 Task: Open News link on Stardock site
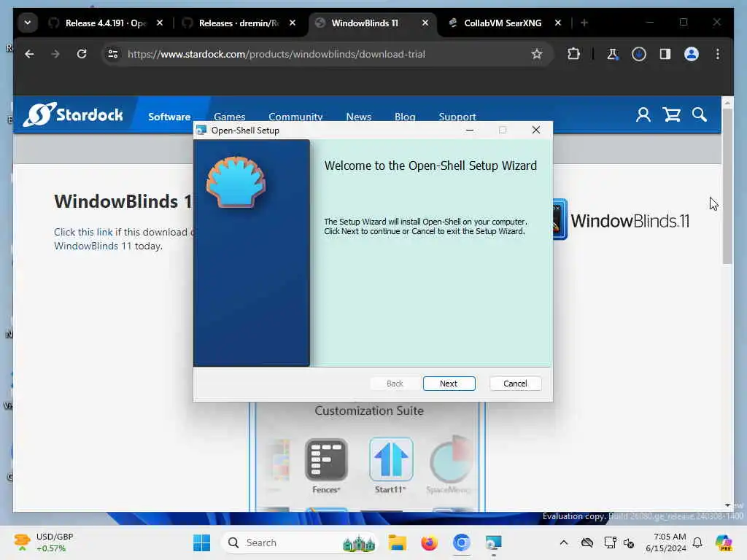click(x=359, y=117)
